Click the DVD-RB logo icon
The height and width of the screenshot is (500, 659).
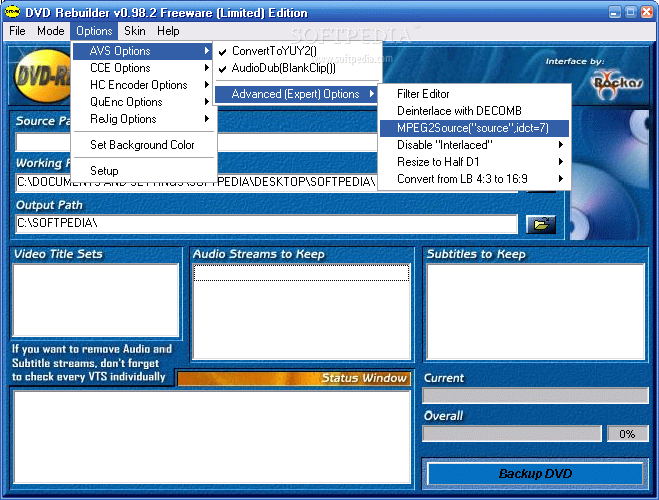(44, 76)
